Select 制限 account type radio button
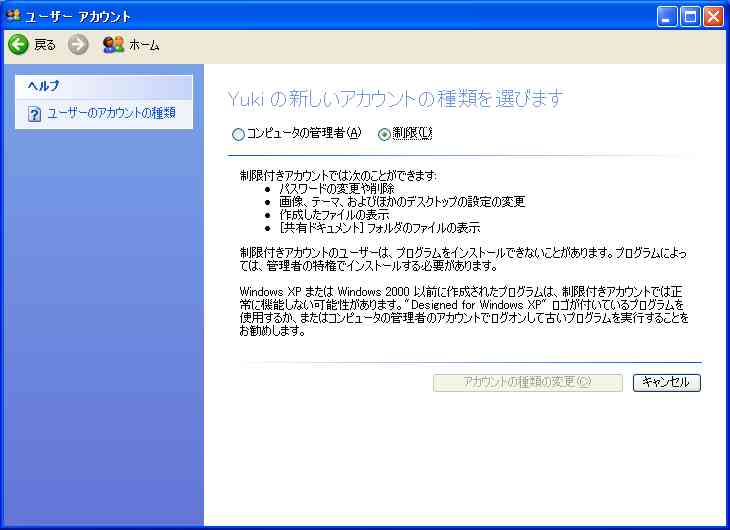Viewport: 730px width, 530px height. [384, 135]
